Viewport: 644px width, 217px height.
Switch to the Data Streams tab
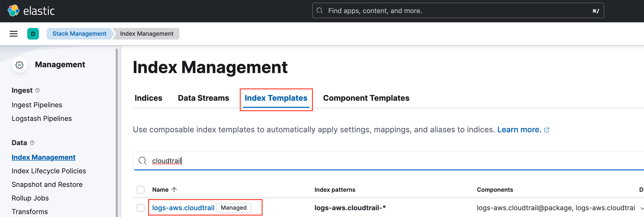(x=203, y=98)
